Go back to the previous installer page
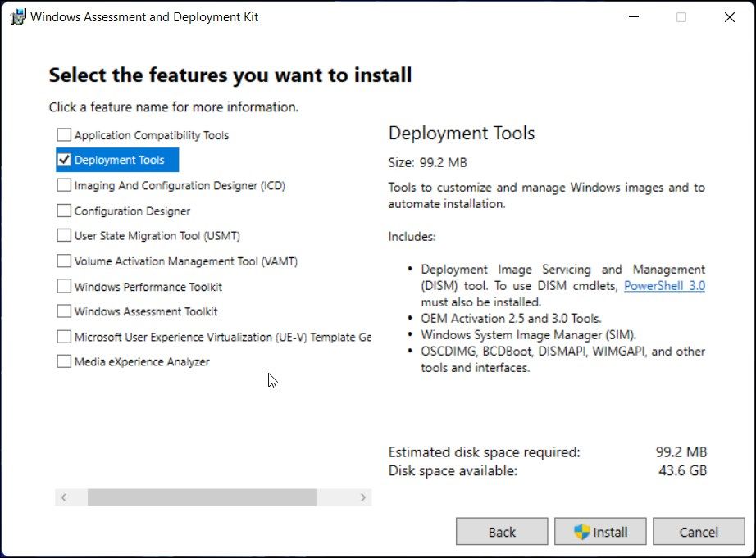This screenshot has height=558, width=756. (502, 531)
